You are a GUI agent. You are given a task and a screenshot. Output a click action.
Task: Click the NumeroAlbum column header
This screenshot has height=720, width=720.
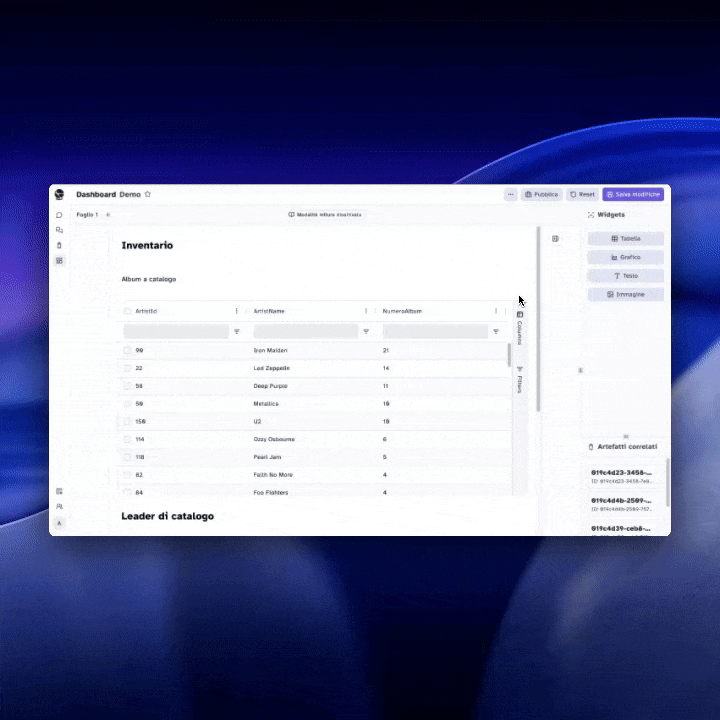pos(402,311)
